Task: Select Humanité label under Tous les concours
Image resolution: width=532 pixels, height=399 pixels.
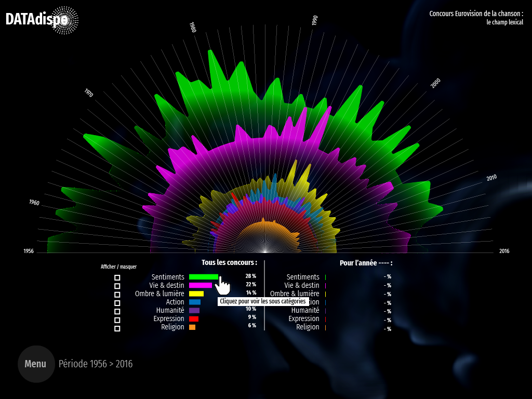Action: pos(170,310)
